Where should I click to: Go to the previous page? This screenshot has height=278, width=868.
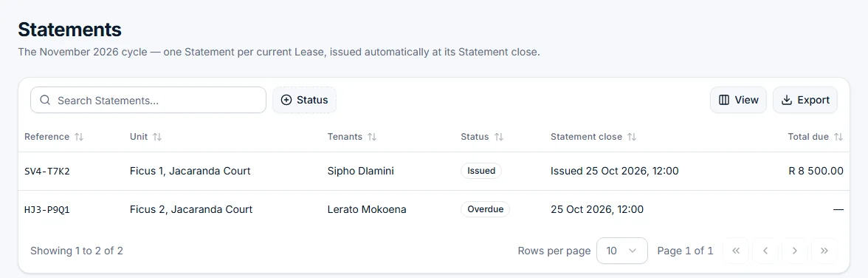pos(765,251)
